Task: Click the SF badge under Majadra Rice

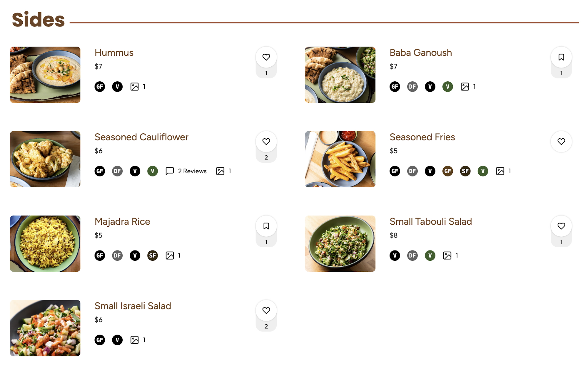Action: (153, 255)
